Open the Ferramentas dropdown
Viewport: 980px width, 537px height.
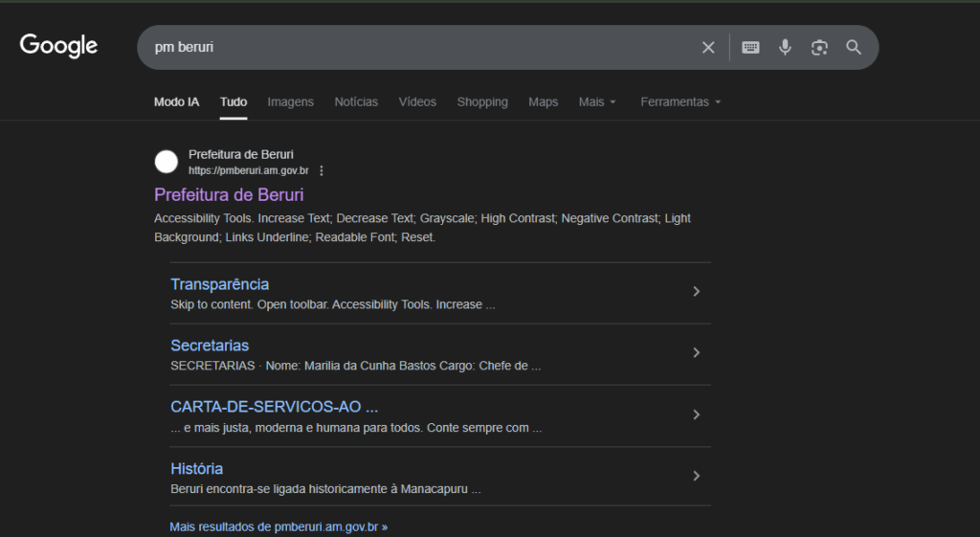(680, 101)
